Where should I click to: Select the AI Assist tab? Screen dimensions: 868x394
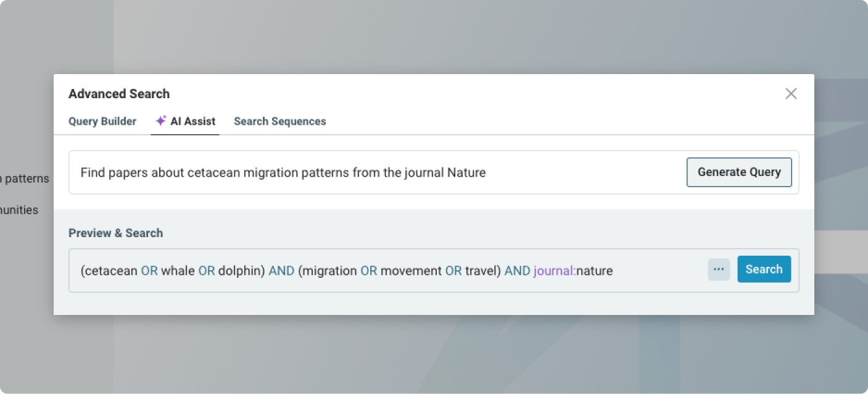coord(192,121)
